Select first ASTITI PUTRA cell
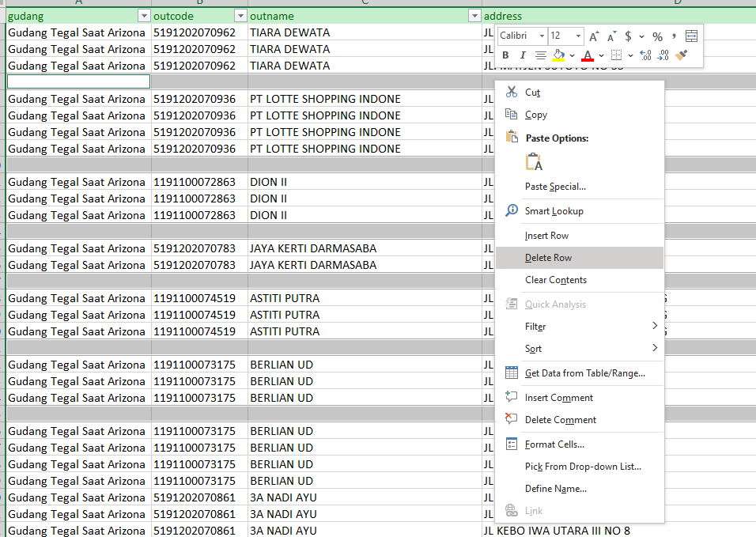Screen dimensions: 756x537 point(365,298)
